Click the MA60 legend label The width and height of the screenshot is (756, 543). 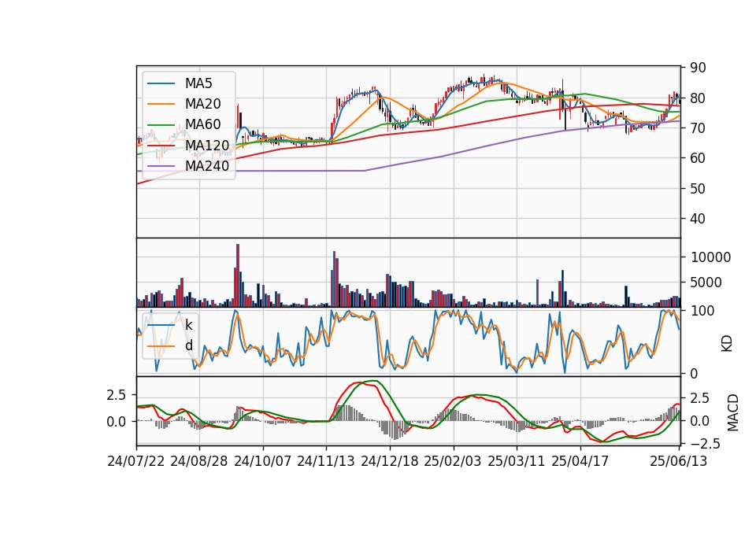point(202,124)
